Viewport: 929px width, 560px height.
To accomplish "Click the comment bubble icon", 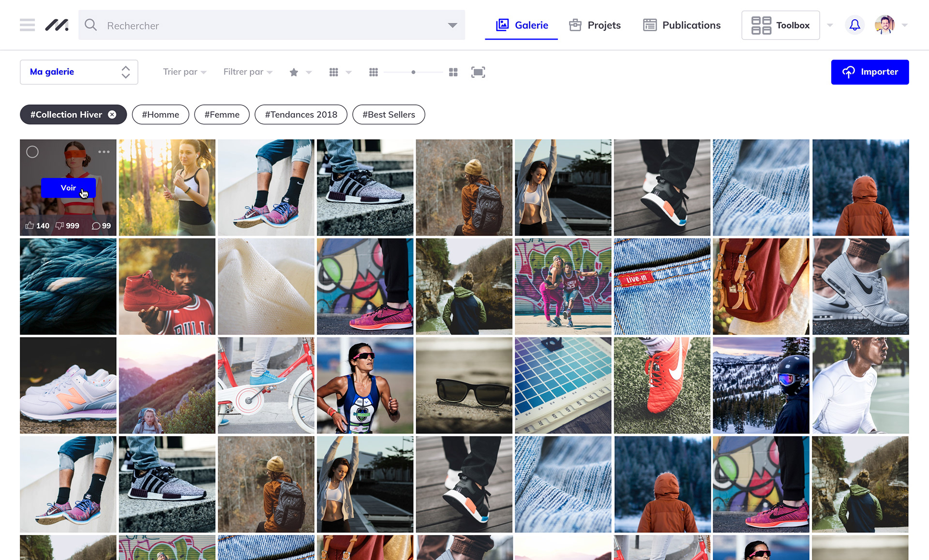I will [x=96, y=226].
